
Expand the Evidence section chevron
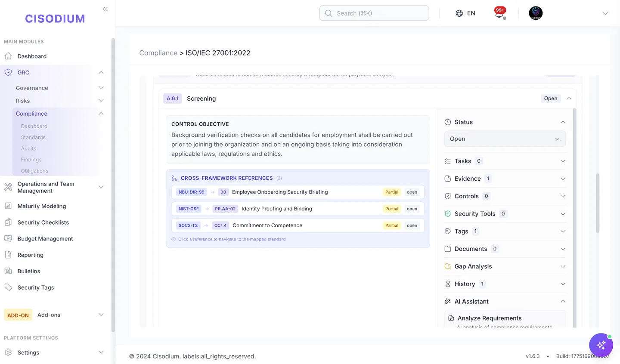[563, 179]
